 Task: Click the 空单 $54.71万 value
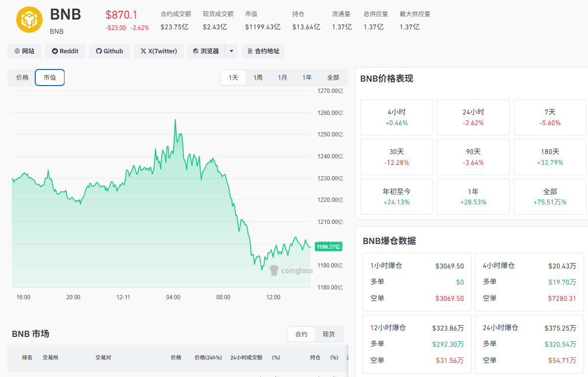pos(562,360)
